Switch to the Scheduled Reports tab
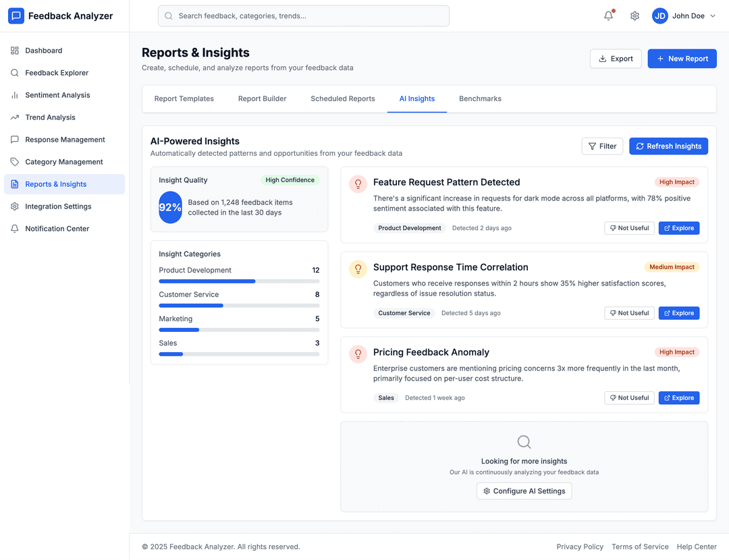This screenshot has width=729, height=560. [x=342, y=99]
